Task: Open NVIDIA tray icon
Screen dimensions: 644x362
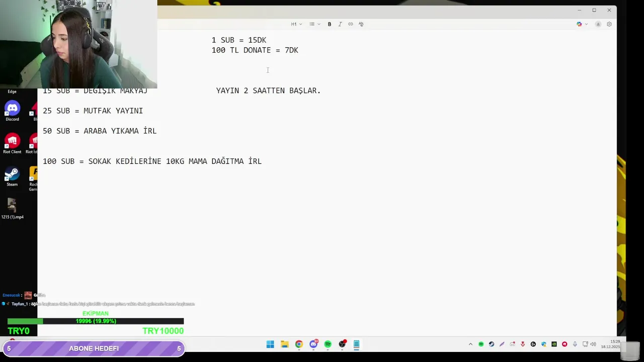Action: 554,344
